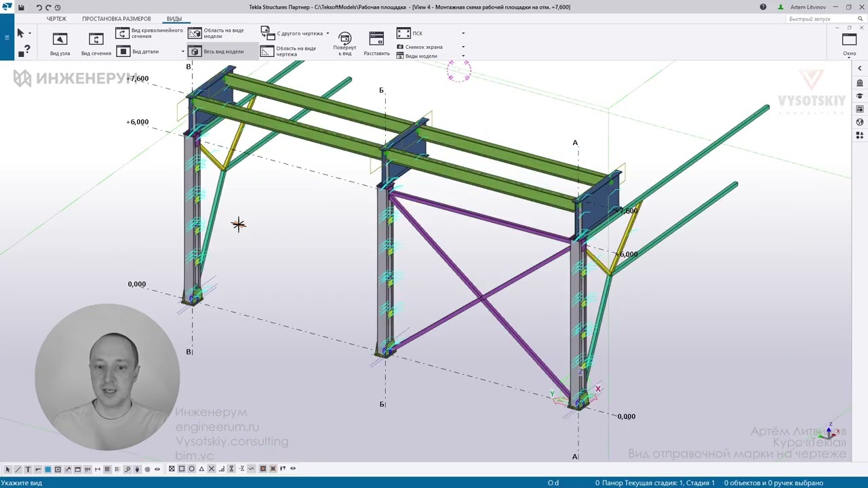Screen dimensions: 868x488
Task: Click the Быстрый запуск search field
Action: [825, 19]
